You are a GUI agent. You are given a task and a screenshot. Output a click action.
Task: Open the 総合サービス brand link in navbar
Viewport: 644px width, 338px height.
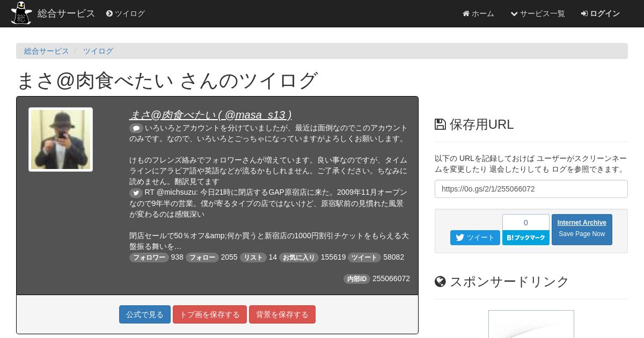[x=66, y=13]
